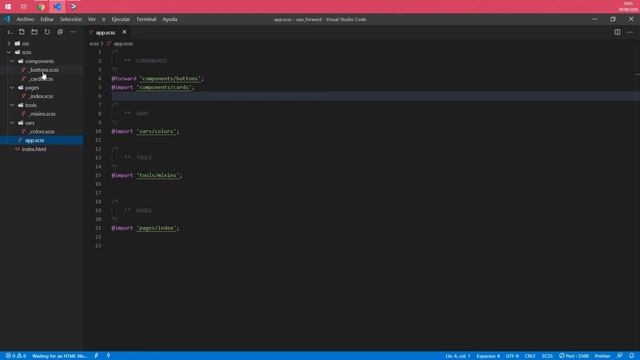Click the 'components/cards' path on line 5

pos(164,87)
